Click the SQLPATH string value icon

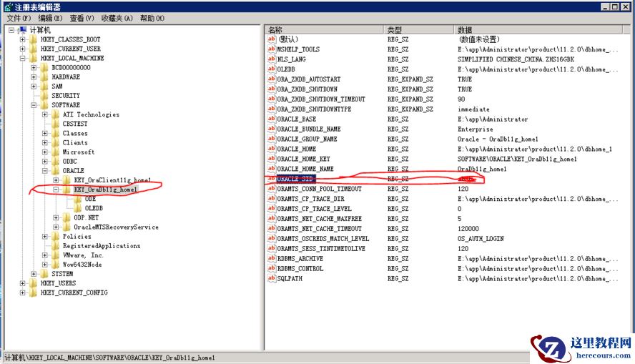tap(271, 278)
